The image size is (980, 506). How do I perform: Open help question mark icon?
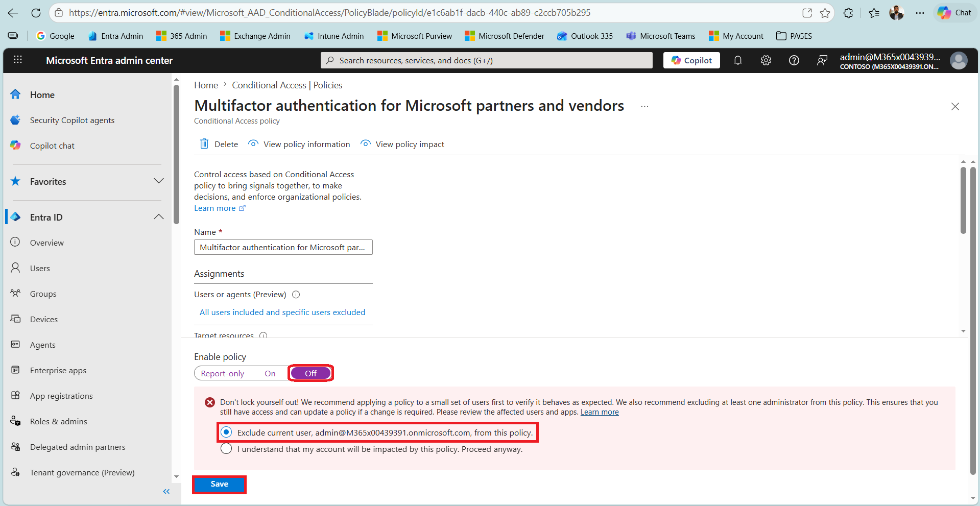click(794, 60)
